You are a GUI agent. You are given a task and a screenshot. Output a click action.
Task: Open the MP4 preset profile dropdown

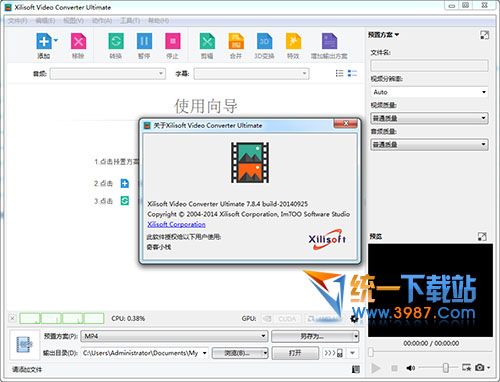174,336
